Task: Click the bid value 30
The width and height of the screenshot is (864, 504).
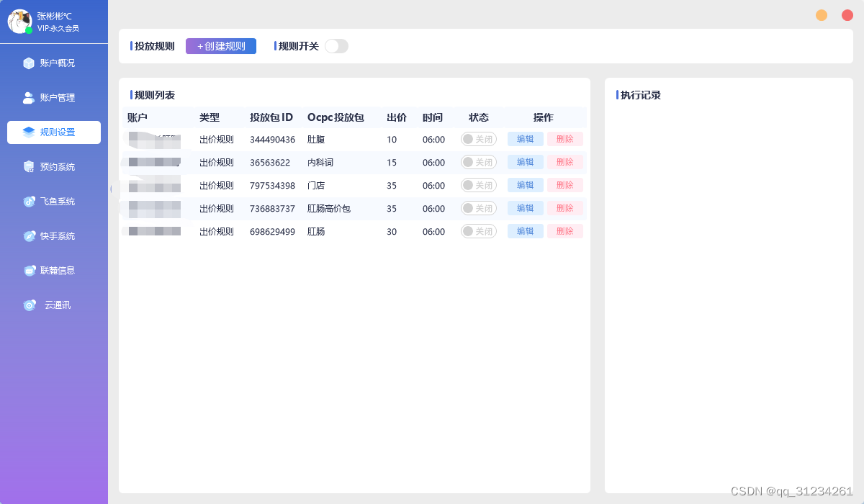Action: [392, 232]
